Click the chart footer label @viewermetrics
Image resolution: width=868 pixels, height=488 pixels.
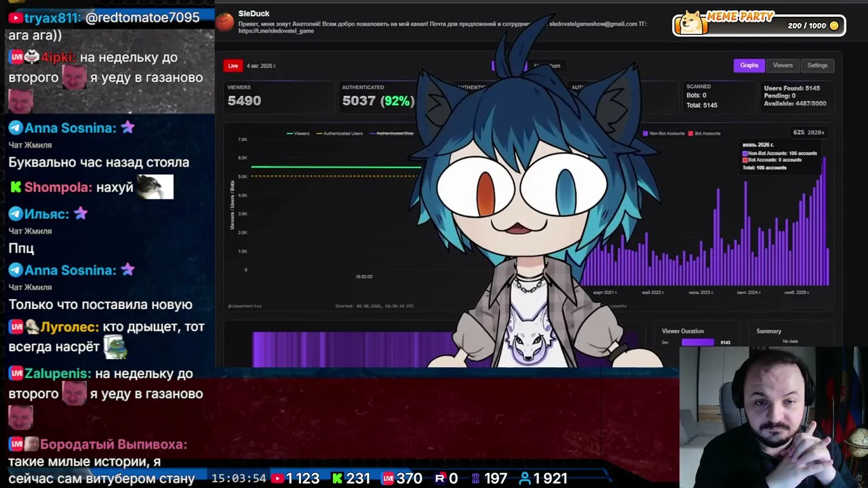(x=245, y=306)
